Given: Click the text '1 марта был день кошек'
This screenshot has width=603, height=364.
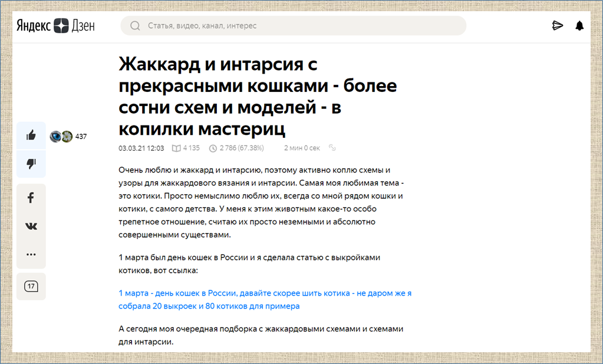Looking at the screenshot, I should click(249, 264).
